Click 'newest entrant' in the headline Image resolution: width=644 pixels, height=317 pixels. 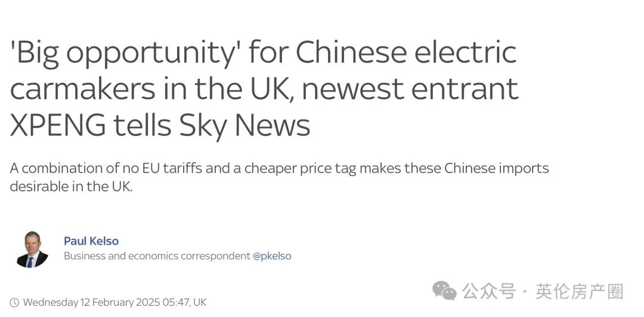(x=410, y=89)
